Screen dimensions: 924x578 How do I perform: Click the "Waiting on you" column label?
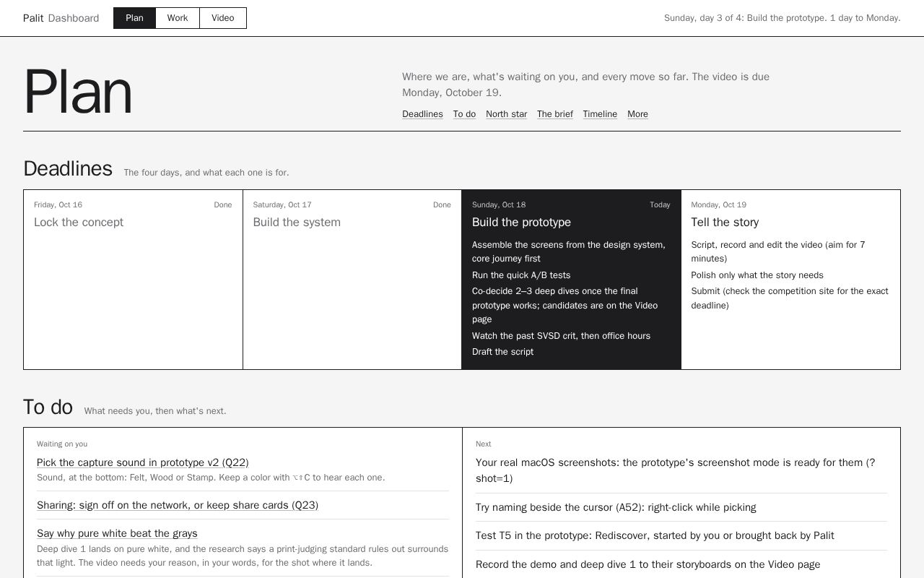[62, 444]
